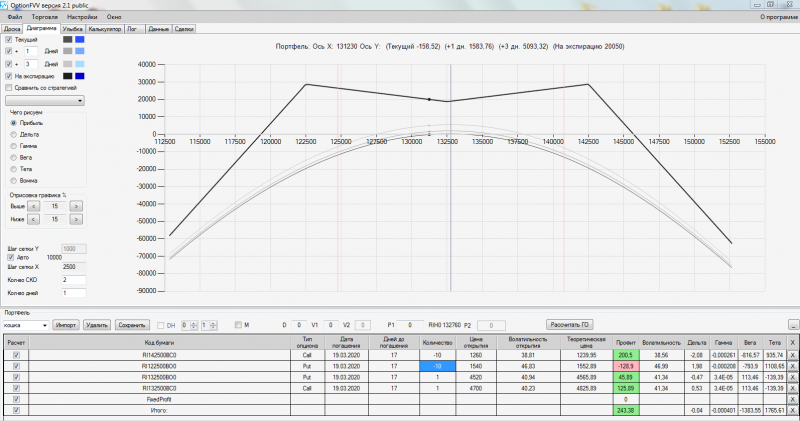Image resolution: width=800 pixels, height=421 pixels.
Task: Increase Ниже percent with right arrow
Action: coord(76,219)
